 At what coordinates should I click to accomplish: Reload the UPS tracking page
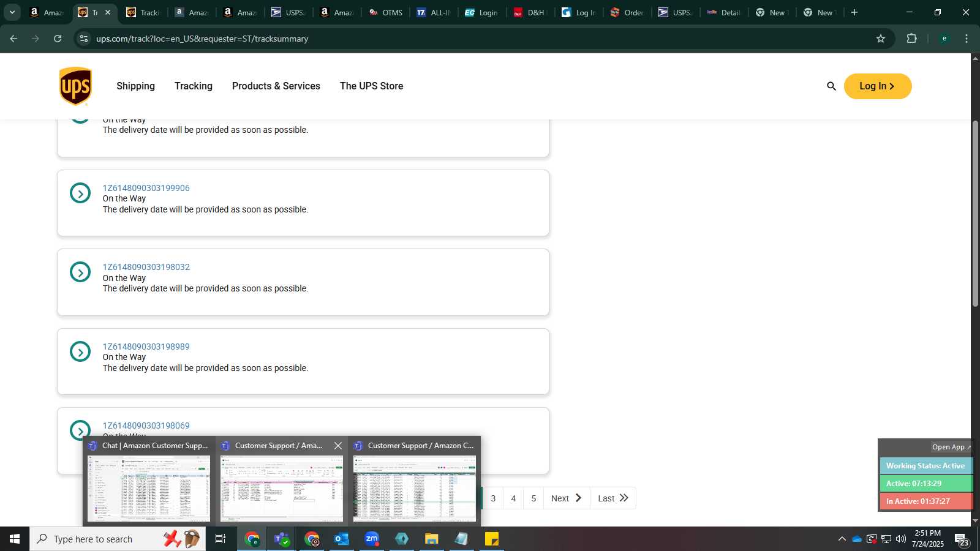click(58, 39)
